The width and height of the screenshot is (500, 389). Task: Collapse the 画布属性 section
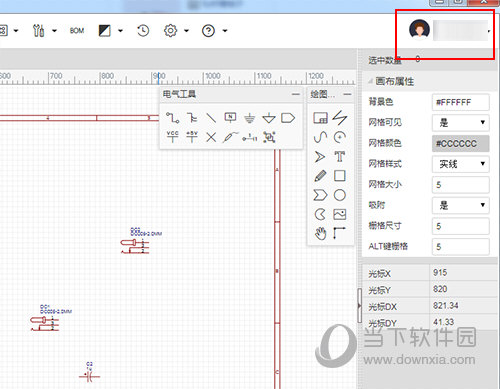click(370, 81)
